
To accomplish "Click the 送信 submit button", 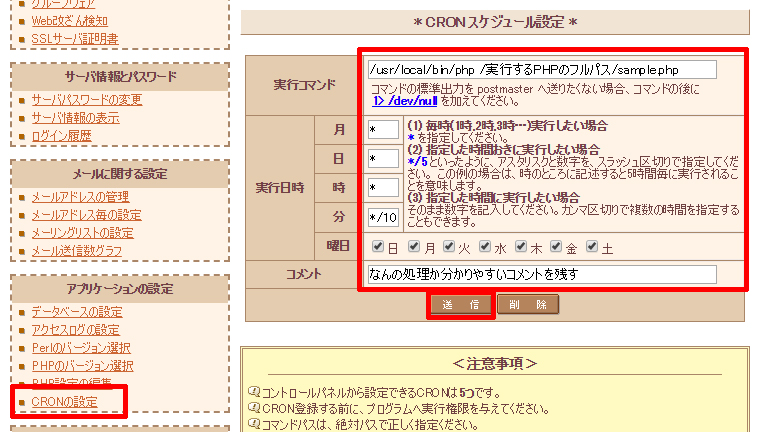I will click(460, 304).
